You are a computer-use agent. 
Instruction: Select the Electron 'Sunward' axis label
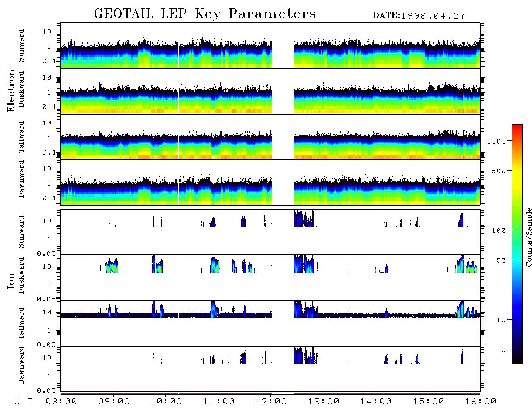[21, 46]
